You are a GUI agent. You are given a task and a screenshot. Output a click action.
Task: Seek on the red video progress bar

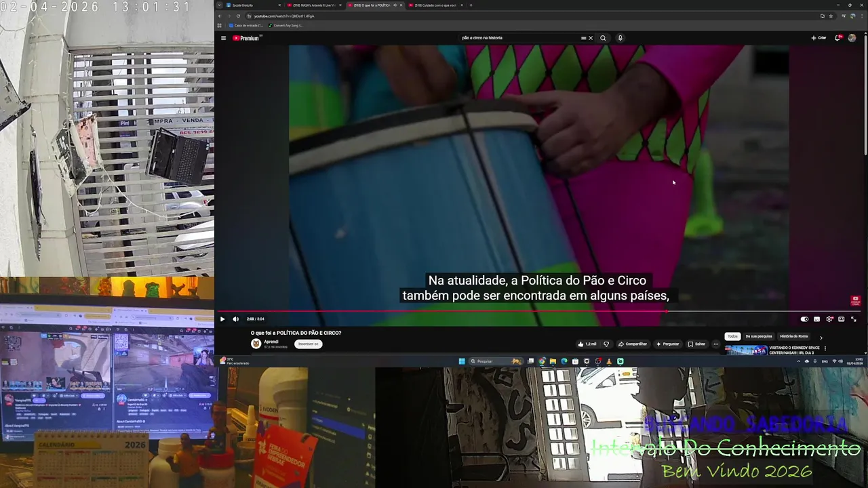tap(539, 312)
